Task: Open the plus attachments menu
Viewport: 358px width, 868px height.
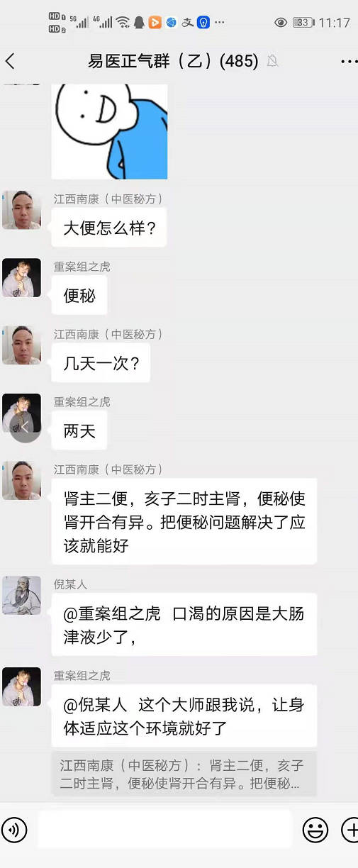Action: pyautogui.click(x=350, y=829)
